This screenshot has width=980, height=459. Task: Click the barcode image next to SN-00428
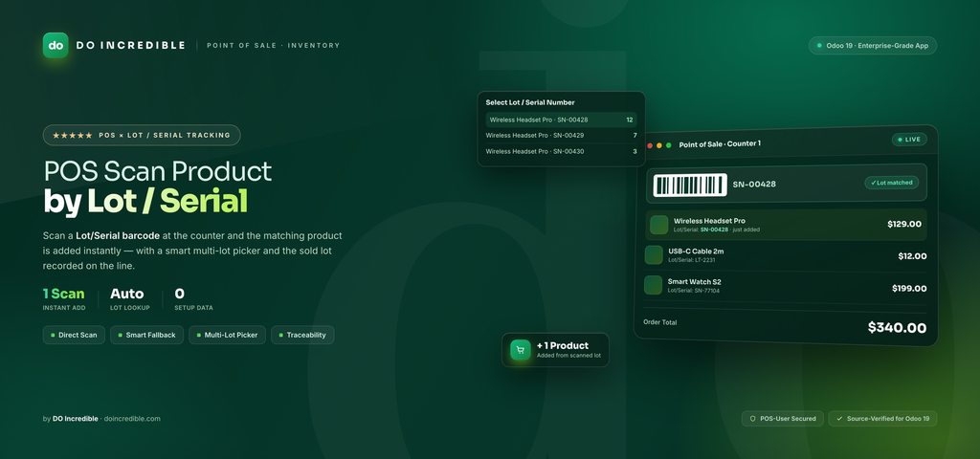click(x=690, y=185)
